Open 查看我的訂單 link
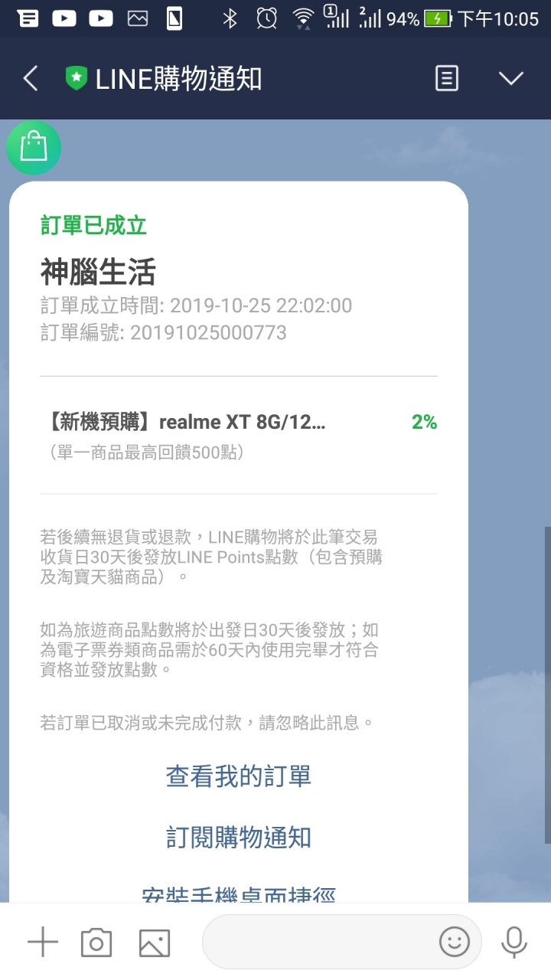Screen dimensions: 551x980 point(239,776)
